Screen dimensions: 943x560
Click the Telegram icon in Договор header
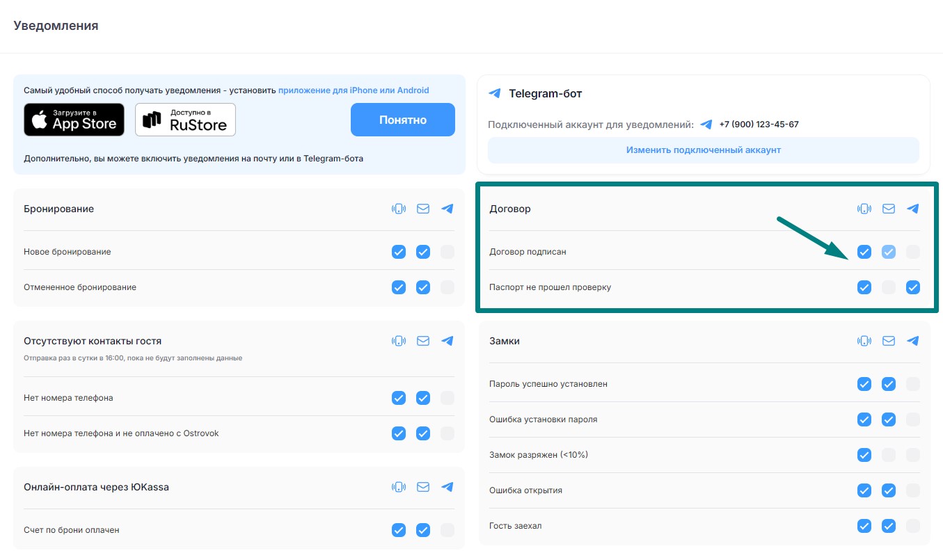pyautogui.click(x=913, y=209)
